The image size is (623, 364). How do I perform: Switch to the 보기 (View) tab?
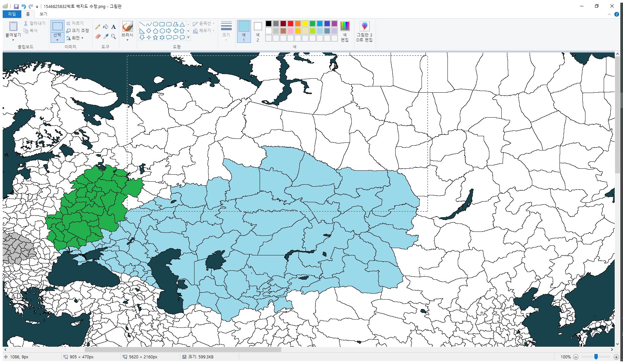[44, 14]
